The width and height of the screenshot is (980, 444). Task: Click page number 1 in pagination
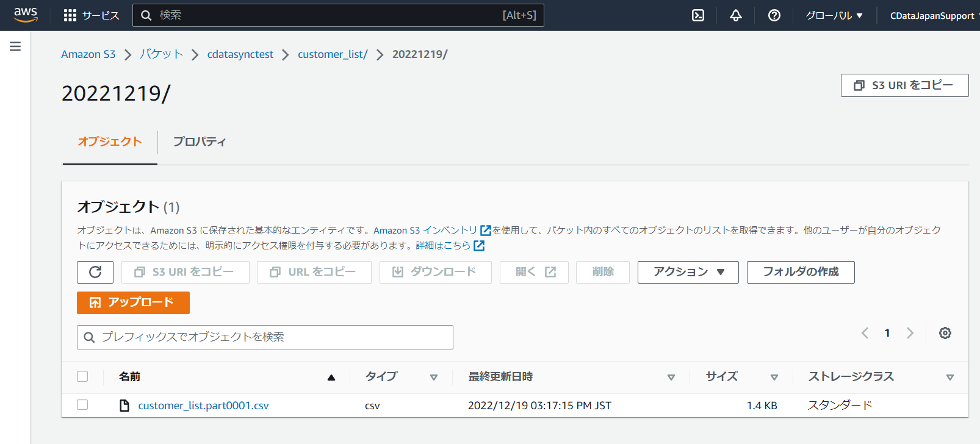(887, 333)
